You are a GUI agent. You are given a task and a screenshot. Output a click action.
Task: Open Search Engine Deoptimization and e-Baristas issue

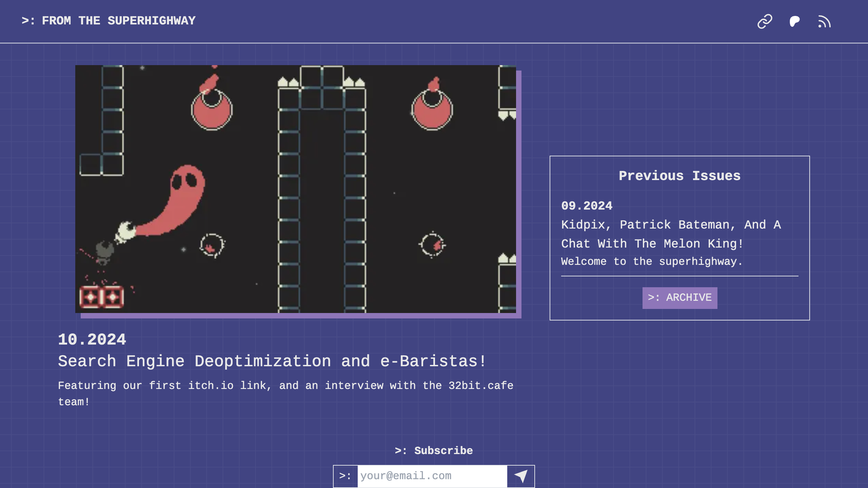[272, 361]
